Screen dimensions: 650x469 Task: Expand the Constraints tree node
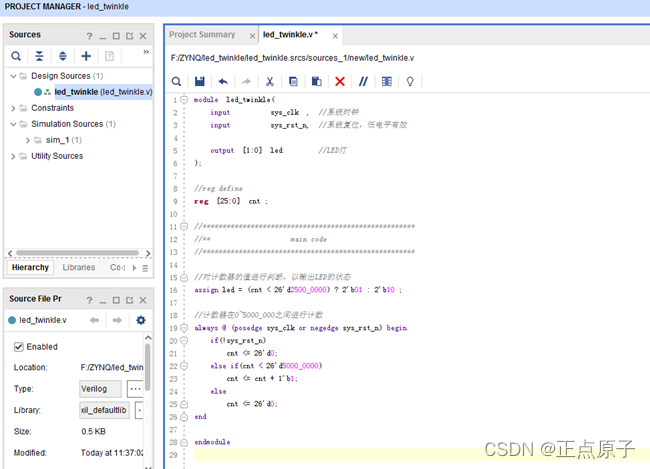(13, 108)
